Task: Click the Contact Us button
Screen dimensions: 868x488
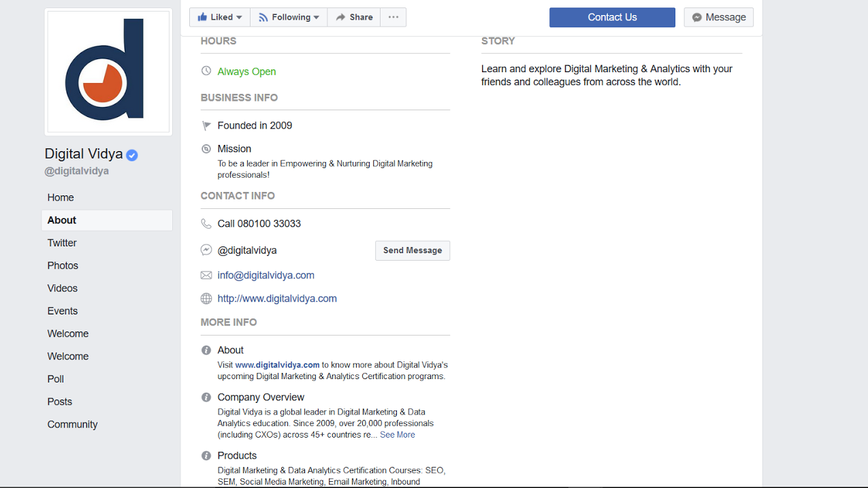Action: click(611, 17)
